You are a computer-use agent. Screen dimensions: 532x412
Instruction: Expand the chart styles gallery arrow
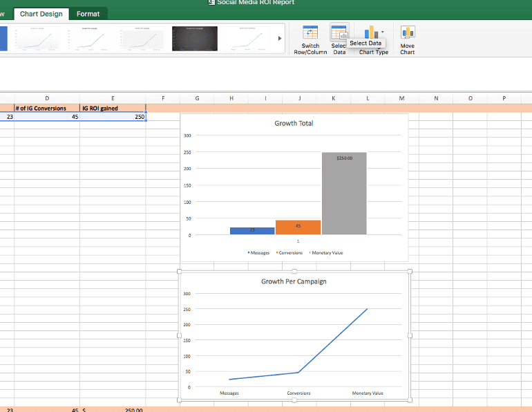coord(280,38)
